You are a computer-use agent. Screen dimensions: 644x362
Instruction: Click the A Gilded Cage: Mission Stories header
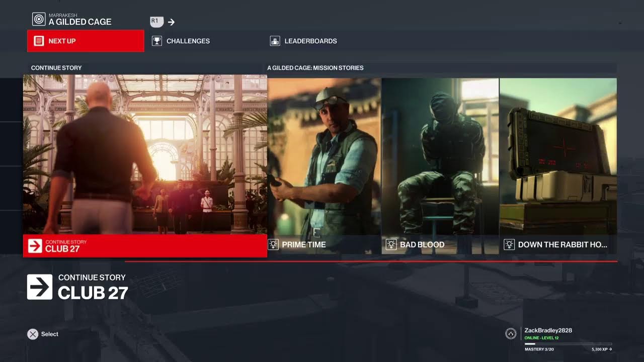[x=315, y=68]
